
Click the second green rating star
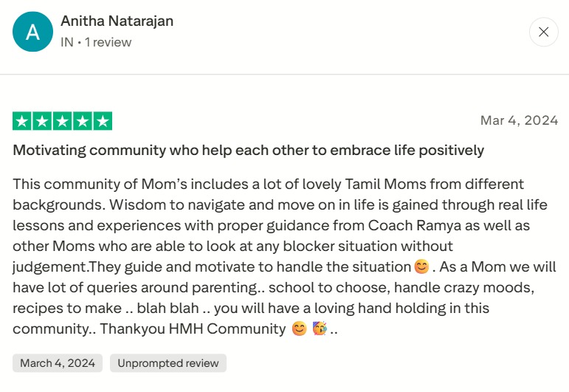pyautogui.click(x=42, y=121)
